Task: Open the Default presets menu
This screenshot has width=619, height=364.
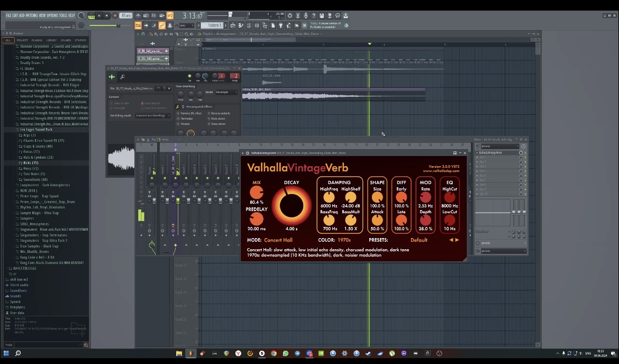Action: (419, 240)
